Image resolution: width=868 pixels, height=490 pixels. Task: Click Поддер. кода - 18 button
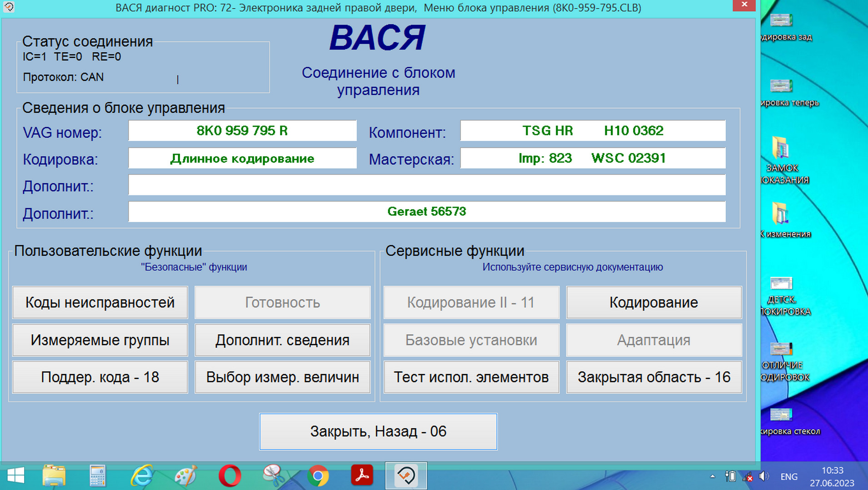pos(100,377)
